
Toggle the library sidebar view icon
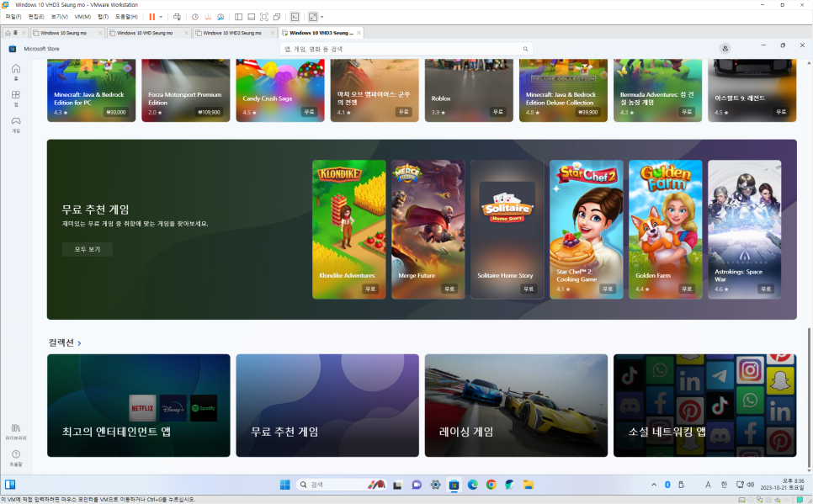238,17
